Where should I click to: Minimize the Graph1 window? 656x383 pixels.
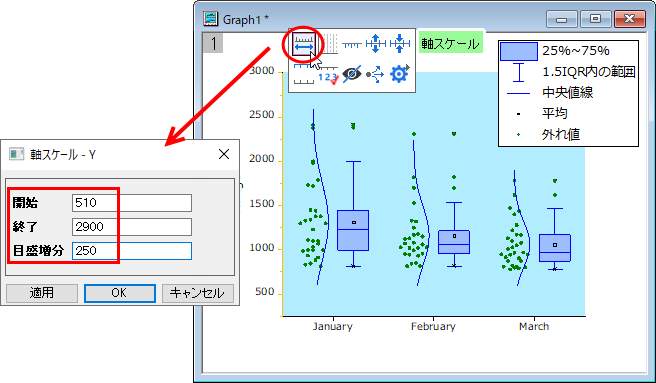(561, 19)
